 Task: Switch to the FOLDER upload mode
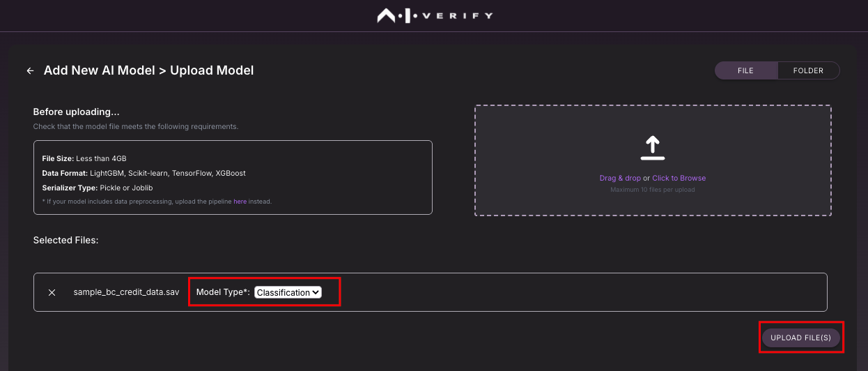pyautogui.click(x=808, y=70)
